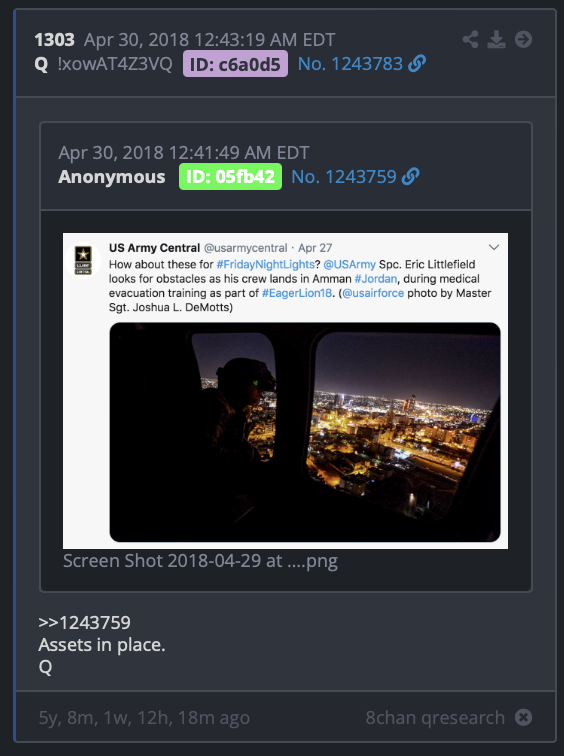Click chain link icon beside No. 1243759

[x=411, y=176]
